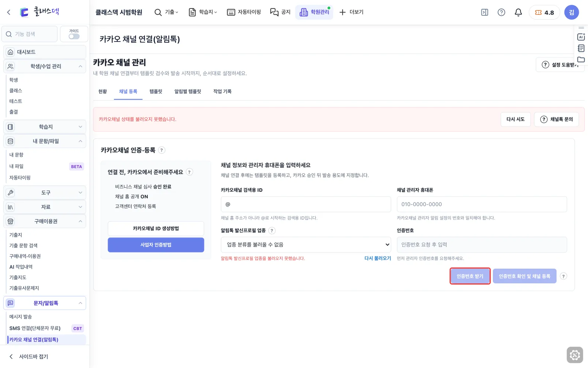The width and height of the screenshot is (588, 368).
Task: Click help icon beside 채널 등록 button
Action: pos(563,276)
